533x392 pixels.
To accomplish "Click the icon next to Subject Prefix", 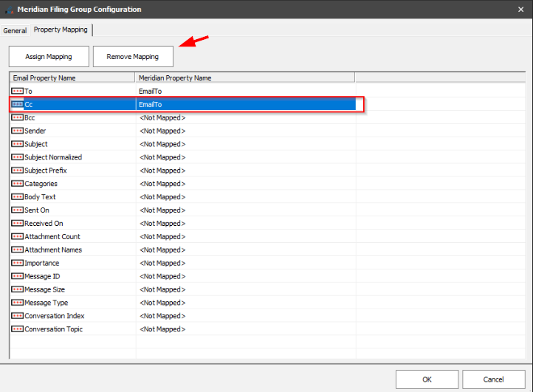I will 17,171.
